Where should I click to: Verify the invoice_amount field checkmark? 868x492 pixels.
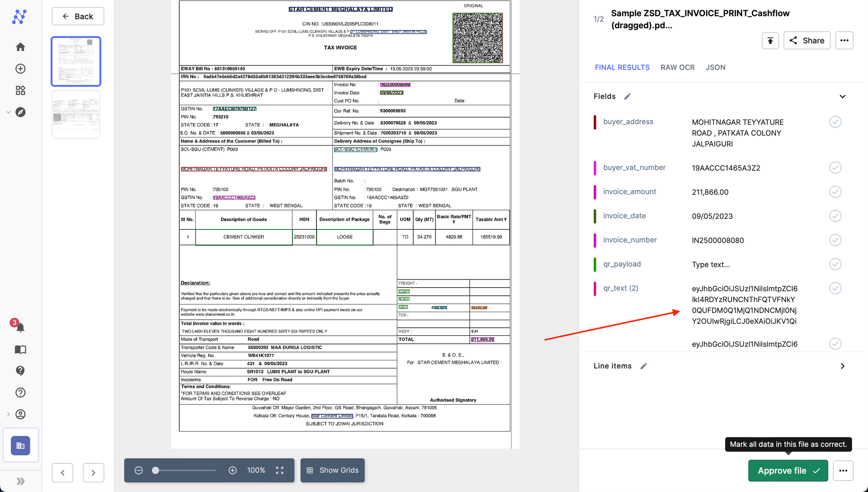(x=835, y=192)
